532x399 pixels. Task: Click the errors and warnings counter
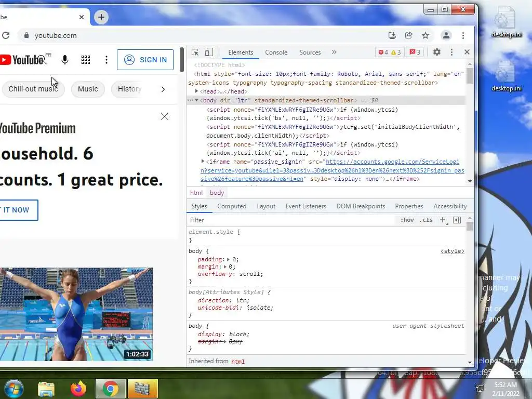(390, 52)
